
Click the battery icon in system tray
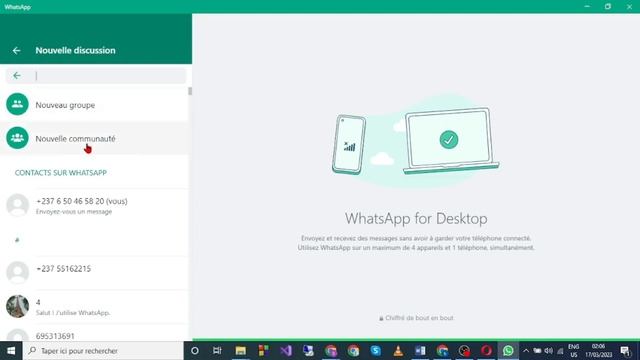coord(537,351)
